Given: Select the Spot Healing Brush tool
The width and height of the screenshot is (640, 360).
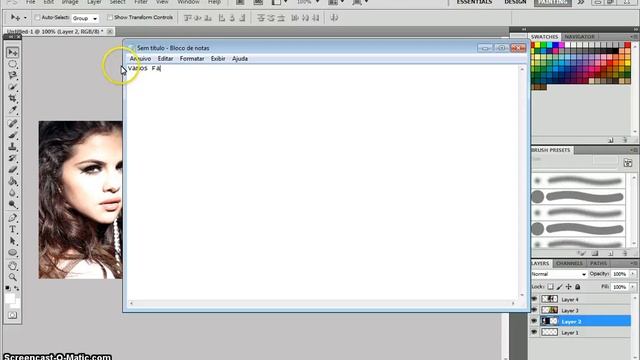Looking at the screenshot, I should point(13,123).
